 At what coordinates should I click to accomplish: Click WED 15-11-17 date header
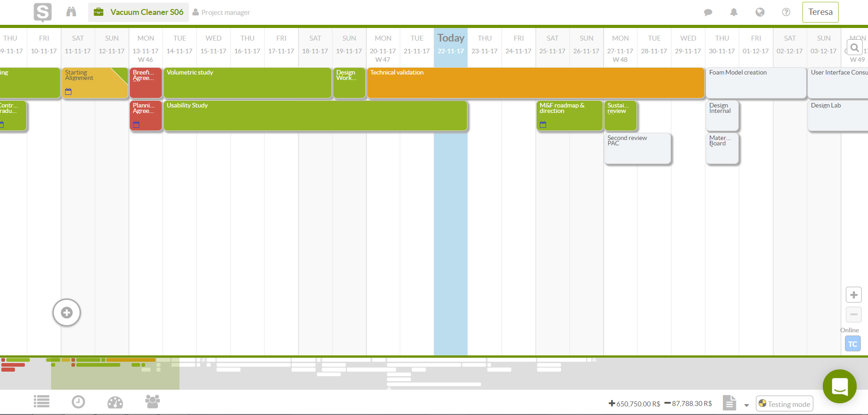pos(213,44)
